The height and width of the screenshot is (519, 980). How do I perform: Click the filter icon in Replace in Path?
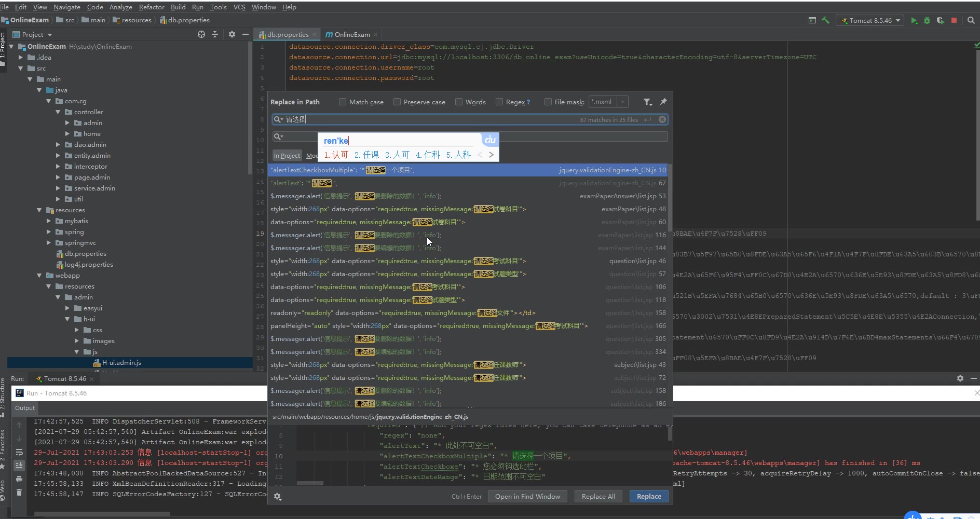[647, 102]
